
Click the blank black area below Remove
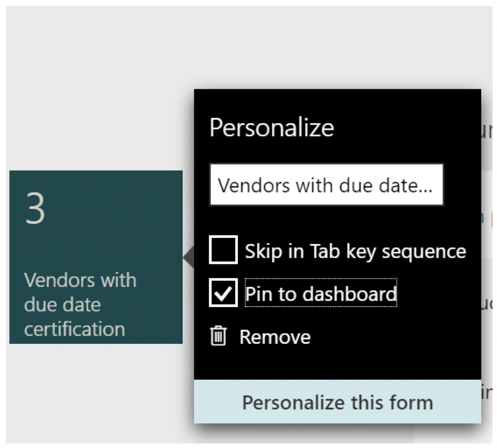click(337, 364)
